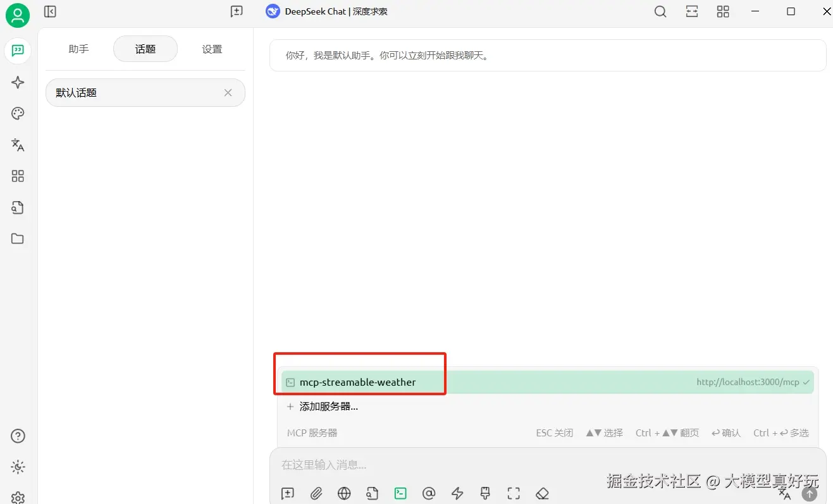Open the four-squares mini apps sidebar icon
This screenshot has height=504, width=833.
[18, 176]
